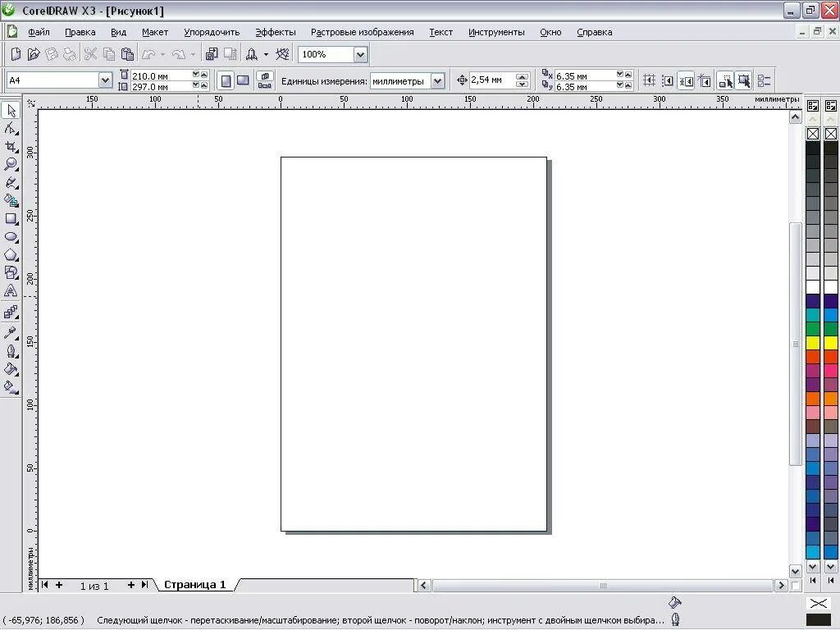The image size is (840, 630).
Task: Click the Import icon
Action: (212, 54)
